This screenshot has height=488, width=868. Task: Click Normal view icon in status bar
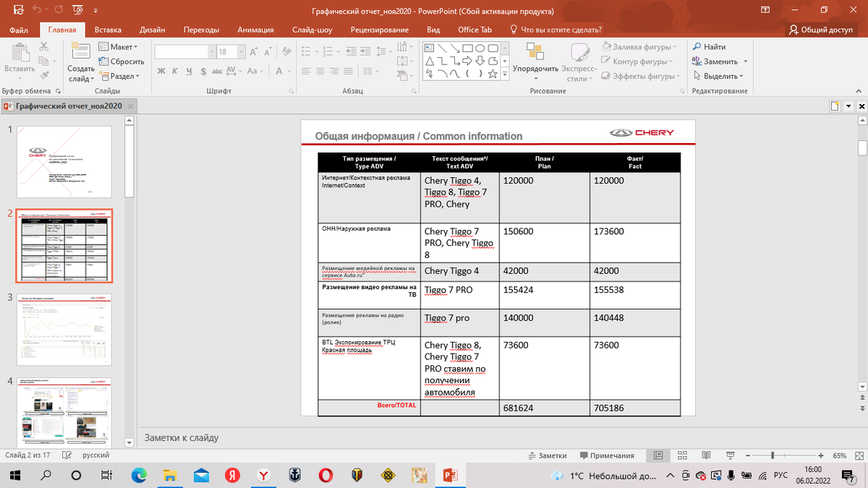click(659, 455)
